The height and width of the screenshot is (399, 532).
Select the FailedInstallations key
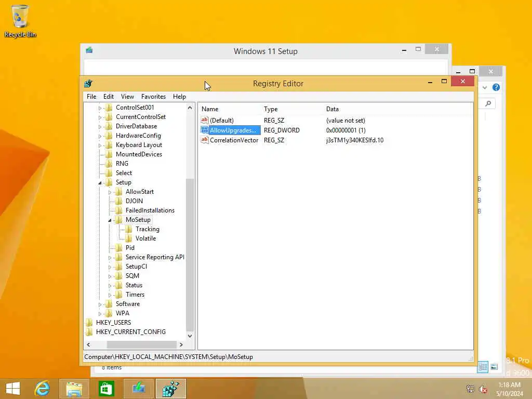(150, 210)
